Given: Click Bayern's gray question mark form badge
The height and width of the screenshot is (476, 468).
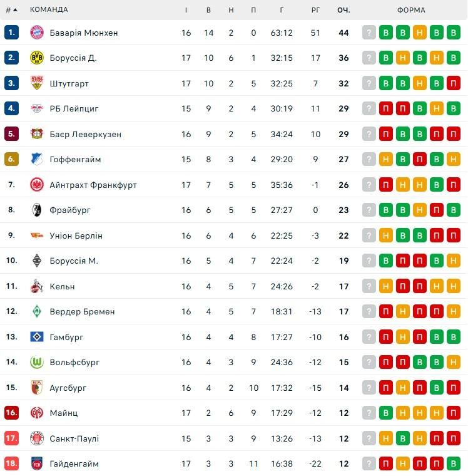Looking at the screenshot, I should click(369, 33).
